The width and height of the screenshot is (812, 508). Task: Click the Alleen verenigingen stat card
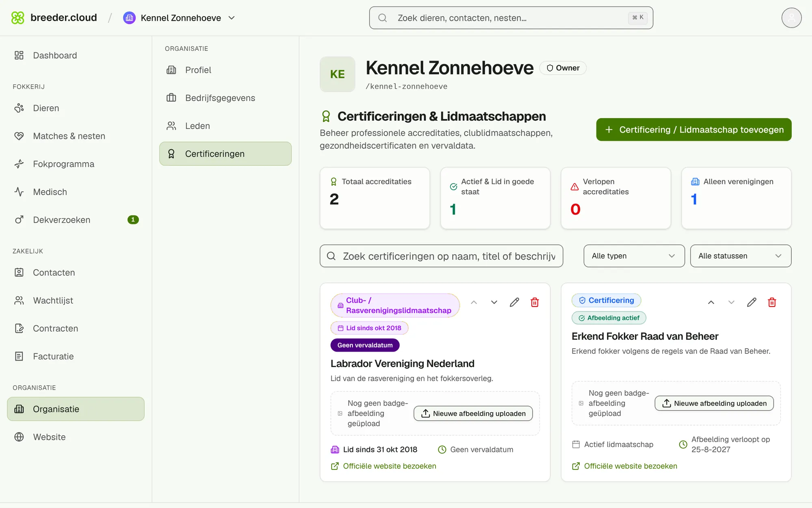(736, 198)
